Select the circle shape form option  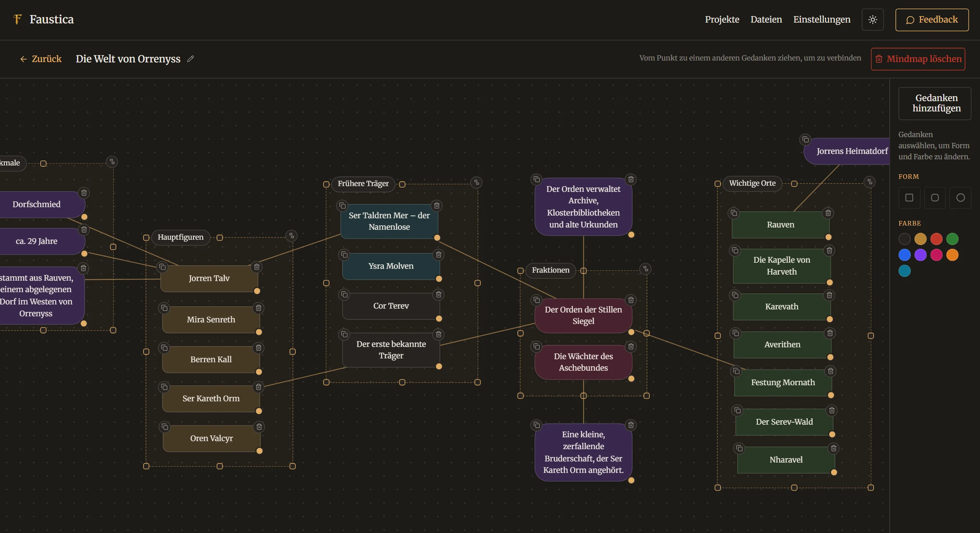click(x=960, y=198)
